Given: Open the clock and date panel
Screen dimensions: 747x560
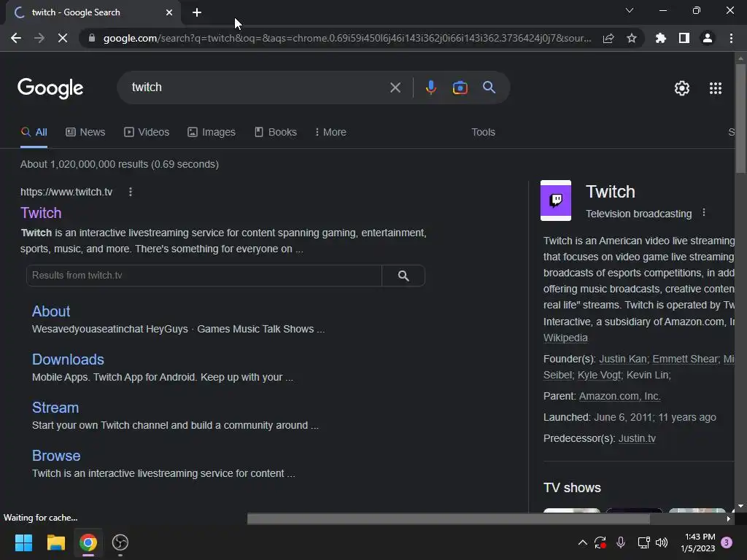Looking at the screenshot, I should point(698,542).
